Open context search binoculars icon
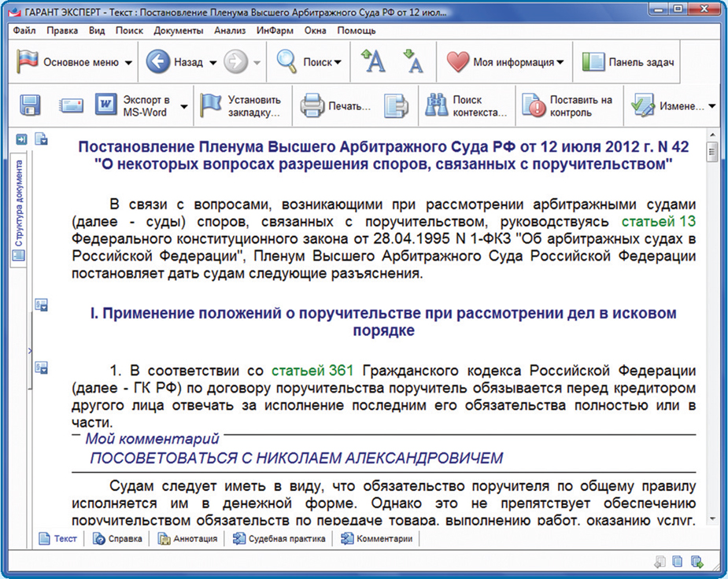 [466, 105]
